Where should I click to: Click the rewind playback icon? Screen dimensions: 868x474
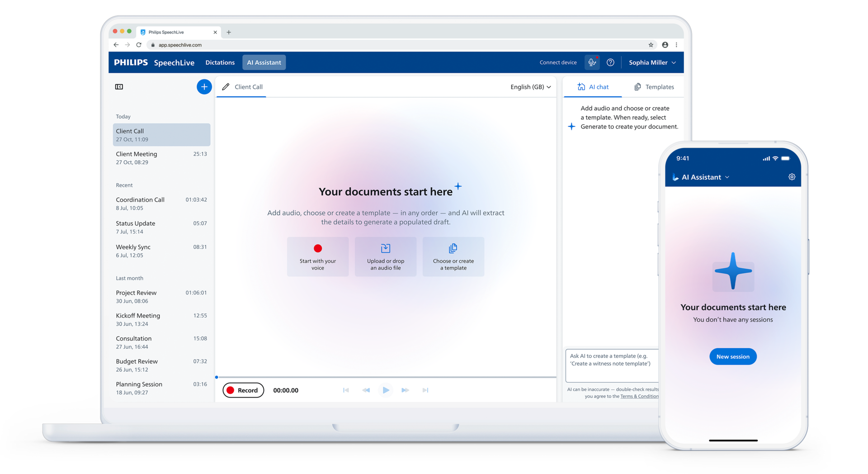366,390
